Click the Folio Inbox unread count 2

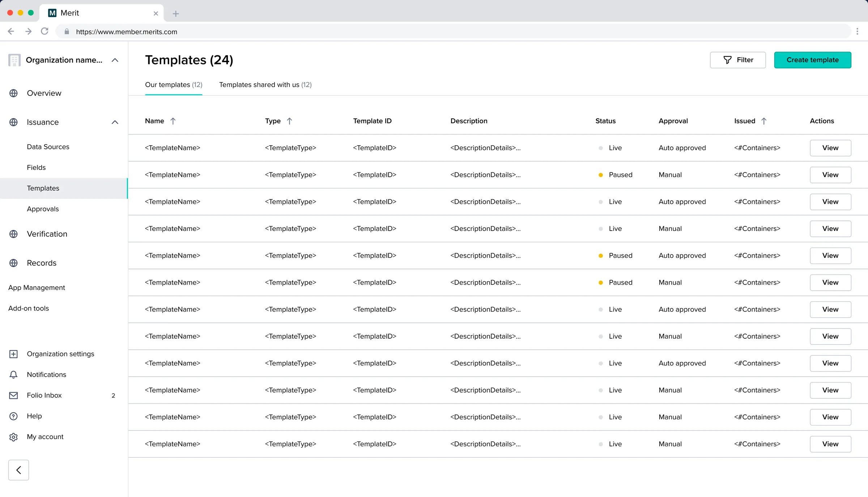(x=113, y=395)
